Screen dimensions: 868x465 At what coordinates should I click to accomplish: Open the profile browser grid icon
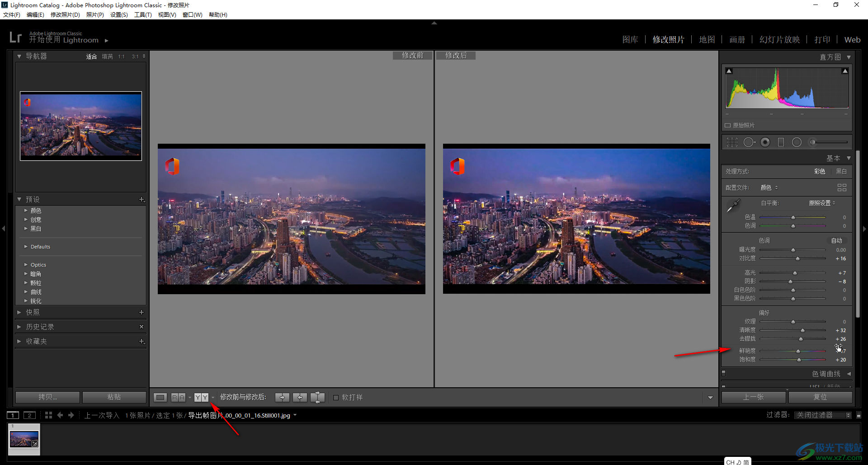[x=842, y=188]
